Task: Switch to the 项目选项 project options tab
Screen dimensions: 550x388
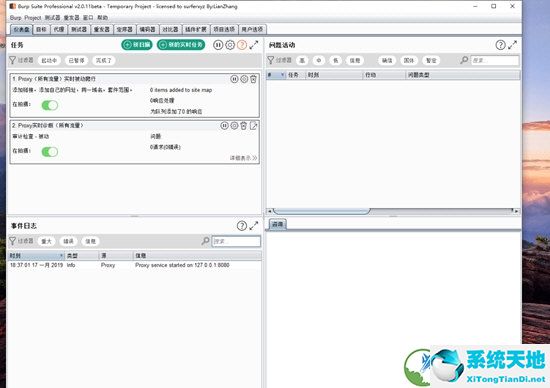Action: point(224,29)
